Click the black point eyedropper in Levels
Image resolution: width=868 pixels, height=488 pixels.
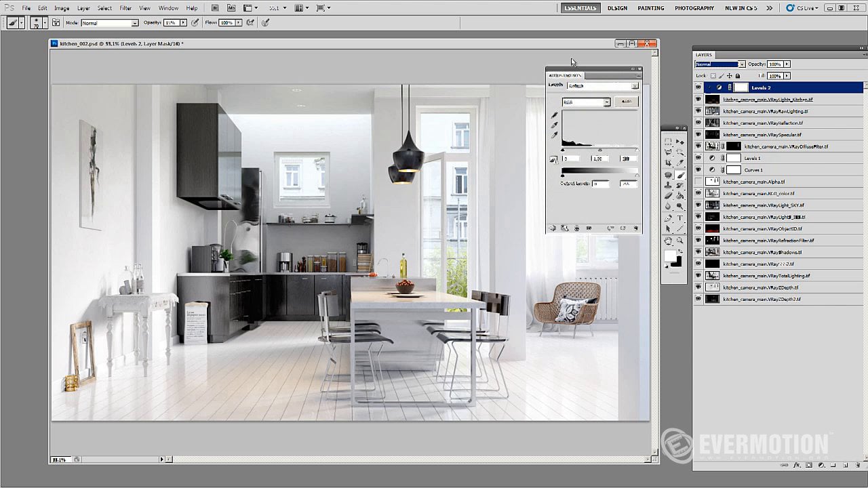pos(554,116)
